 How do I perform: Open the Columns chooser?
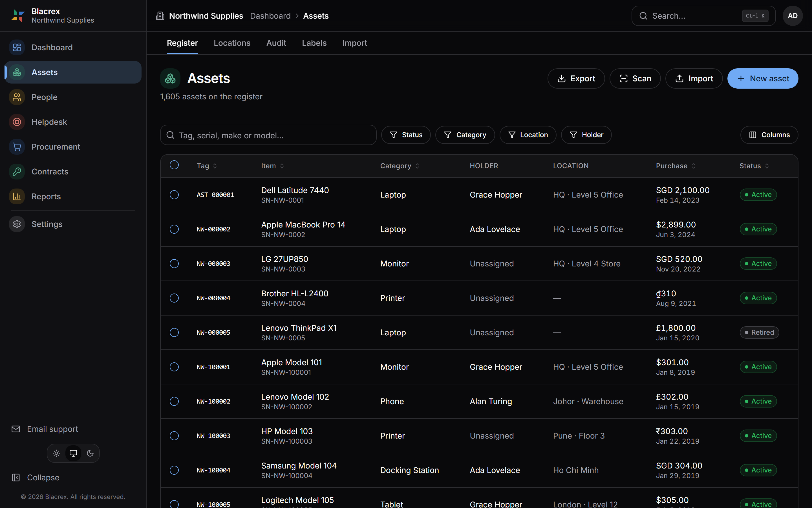point(769,135)
